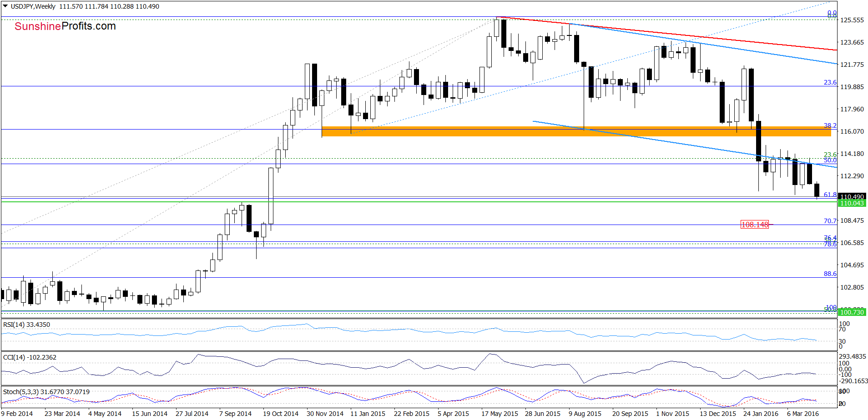Screen dimensions: 868x420
Task: Select the 70.7 Fibonacci level label
Action: (830, 221)
